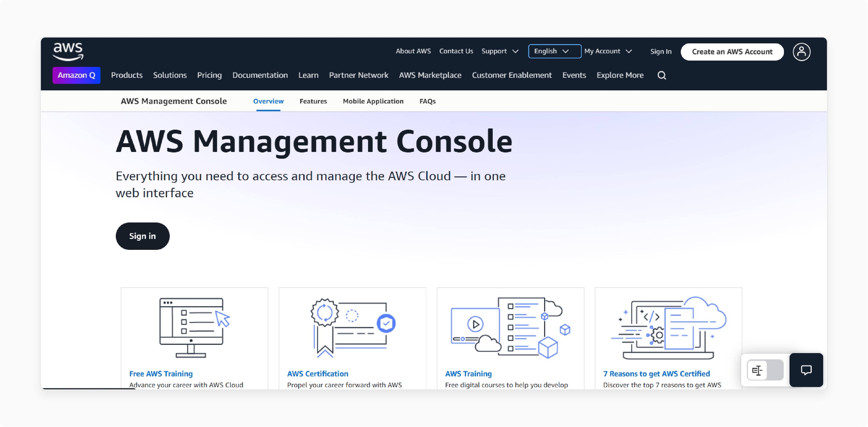This screenshot has width=868, height=427.
Task: Click the Amazon Q button
Action: 77,75
